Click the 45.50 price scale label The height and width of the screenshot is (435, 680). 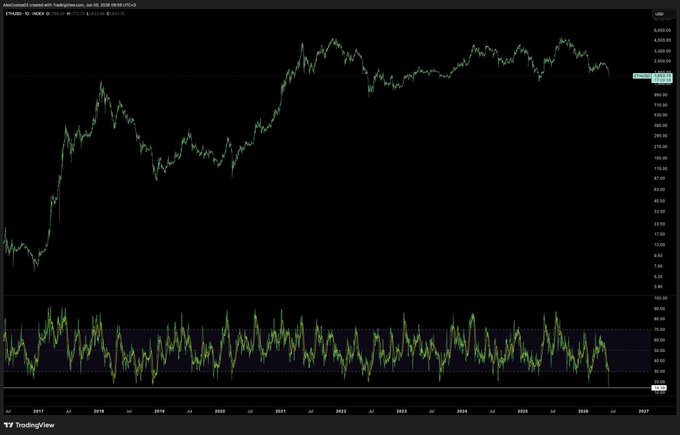(660, 201)
